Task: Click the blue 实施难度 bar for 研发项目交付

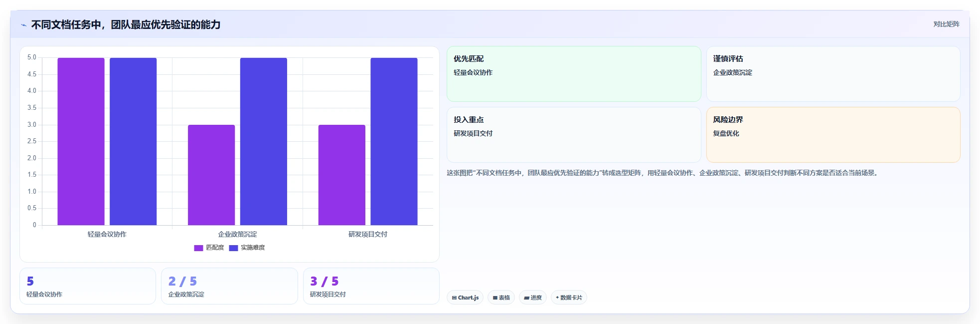Action: point(394,141)
